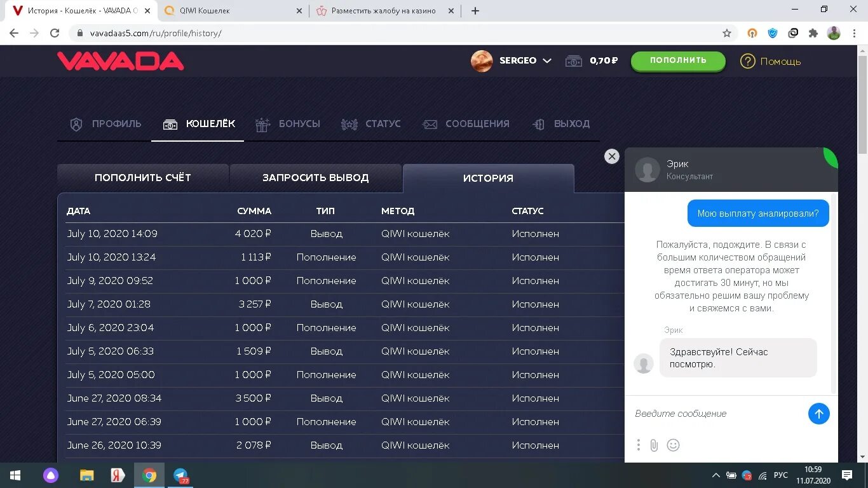
Task: Click consultant Эрик's avatar in chat header
Action: tap(647, 170)
